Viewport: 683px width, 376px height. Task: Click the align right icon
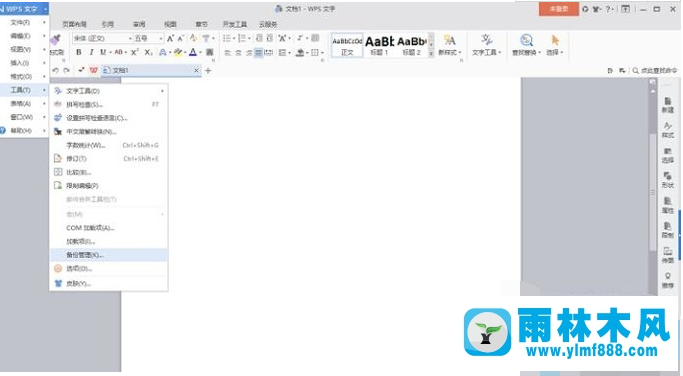coord(249,53)
